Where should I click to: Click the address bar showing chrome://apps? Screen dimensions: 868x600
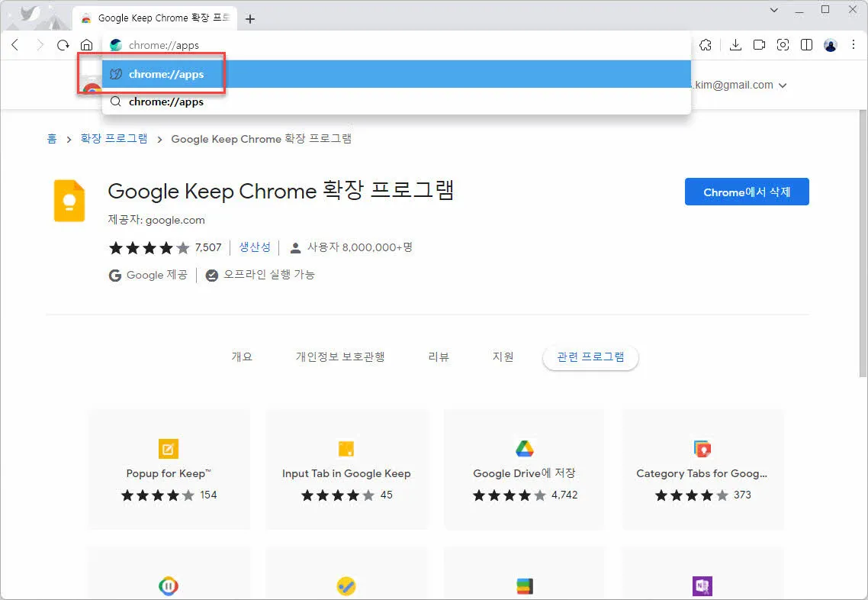(397, 45)
